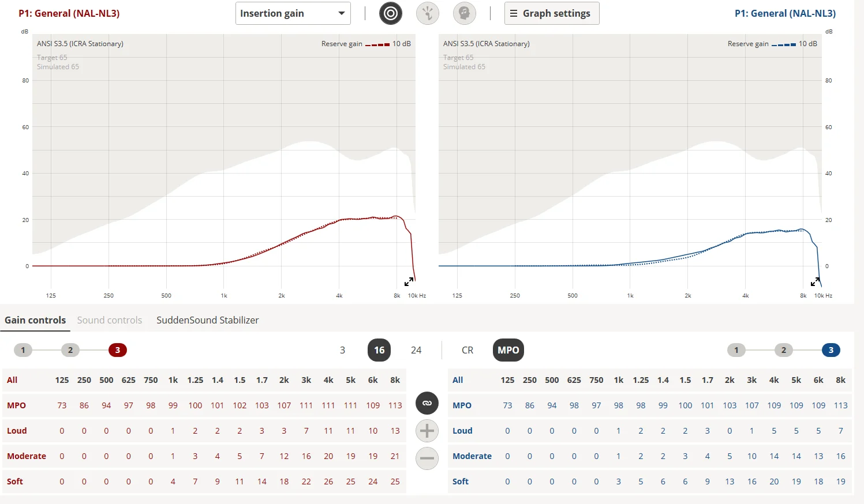864x504 pixels.
Task: Switch to the Gain controls tab
Action: (x=35, y=320)
